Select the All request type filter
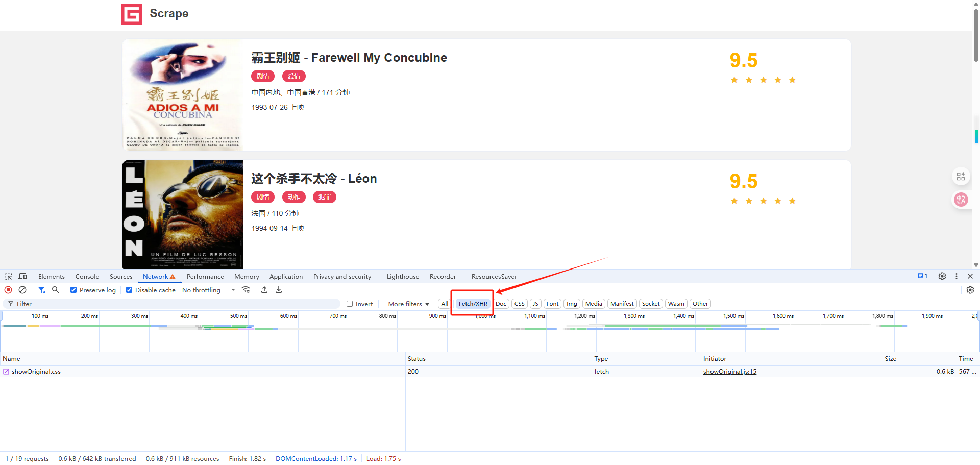Viewport: 980px width, 465px height. pos(445,304)
